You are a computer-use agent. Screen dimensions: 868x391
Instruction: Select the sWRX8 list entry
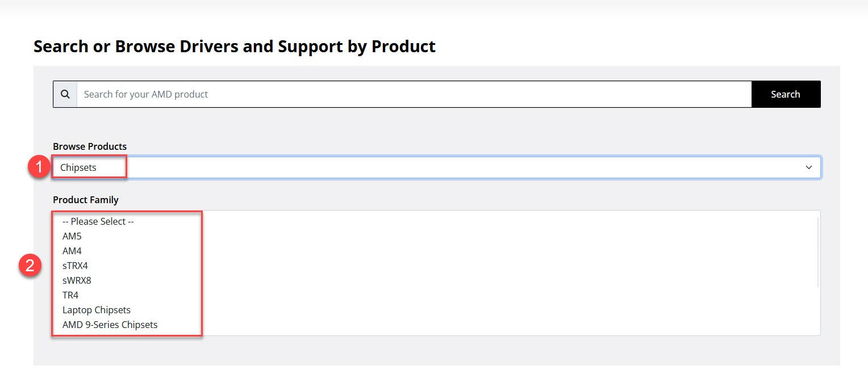(77, 280)
